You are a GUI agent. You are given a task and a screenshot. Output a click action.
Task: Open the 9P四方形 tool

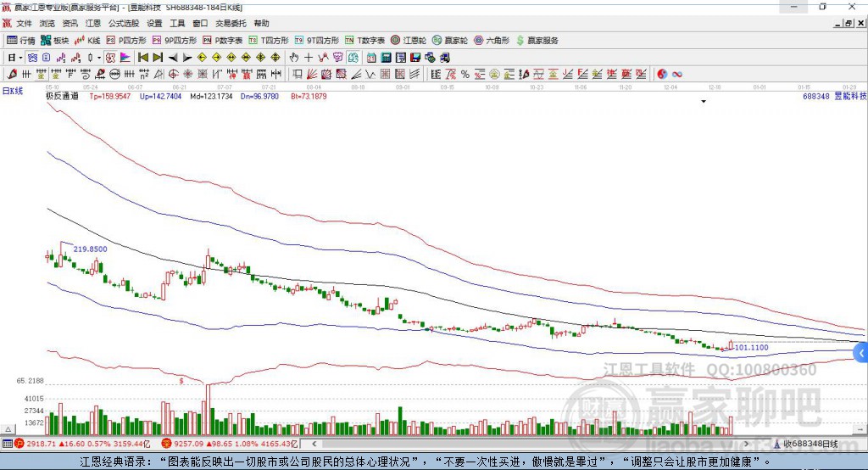(175, 41)
